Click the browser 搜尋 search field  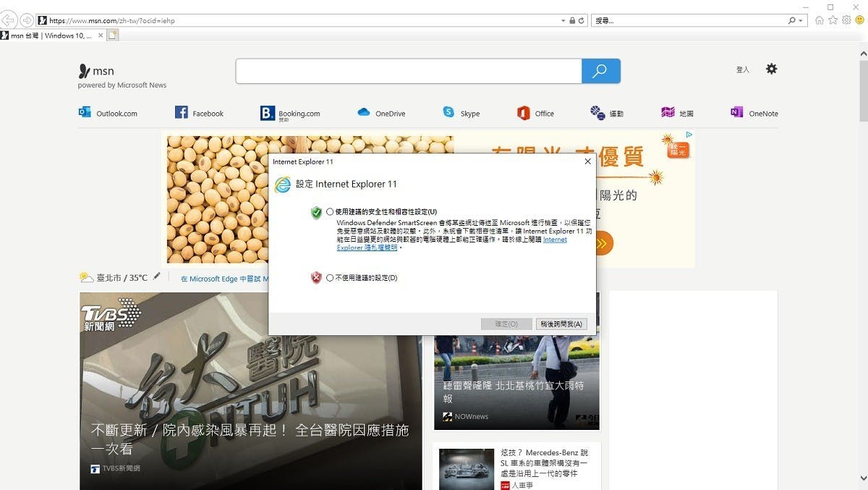tap(689, 21)
